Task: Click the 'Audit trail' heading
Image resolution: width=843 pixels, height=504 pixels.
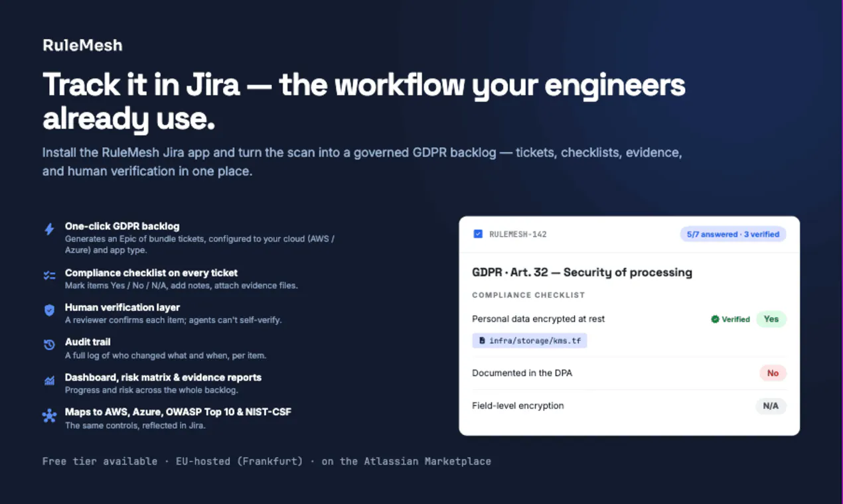Action: coord(88,342)
